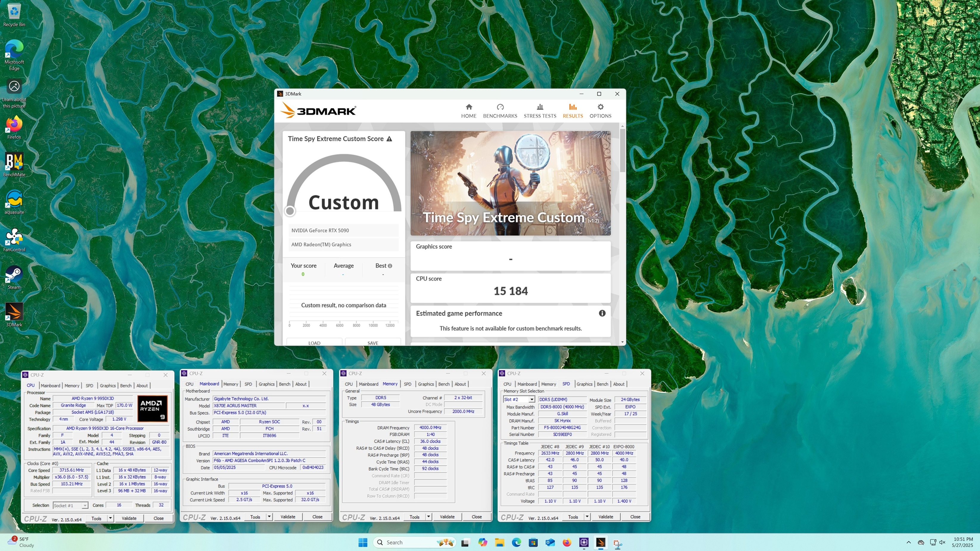Image resolution: width=980 pixels, height=551 pixels.
Task: Click the Time Spy Extreme Custom thumbnail
Action: [510, 183]
